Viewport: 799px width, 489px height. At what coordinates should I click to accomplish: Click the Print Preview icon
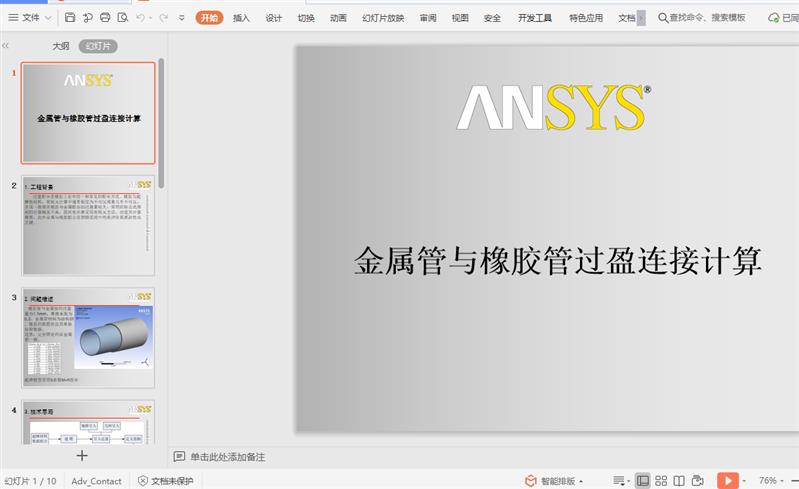point(123,18)
